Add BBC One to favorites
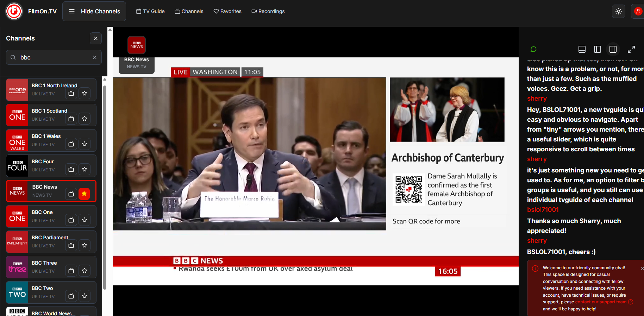 pyautogui.click(x=85, y=220)
